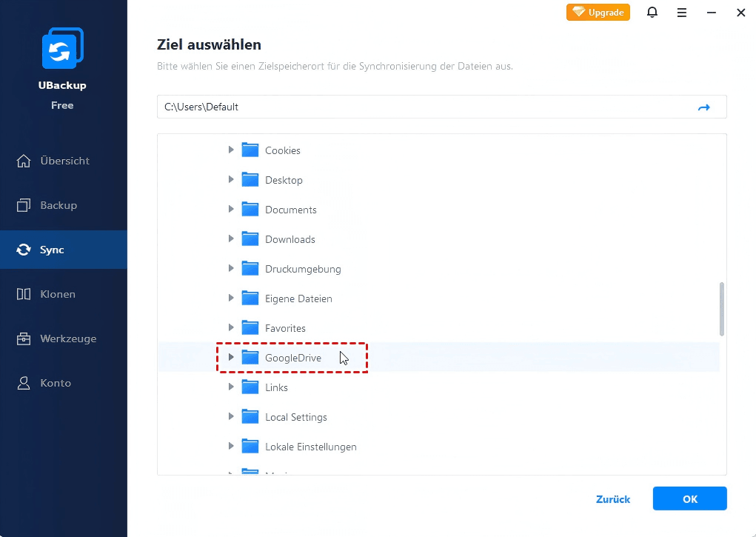
Task: Expand the Downloads folder arrow
Action: pos(231,239)
